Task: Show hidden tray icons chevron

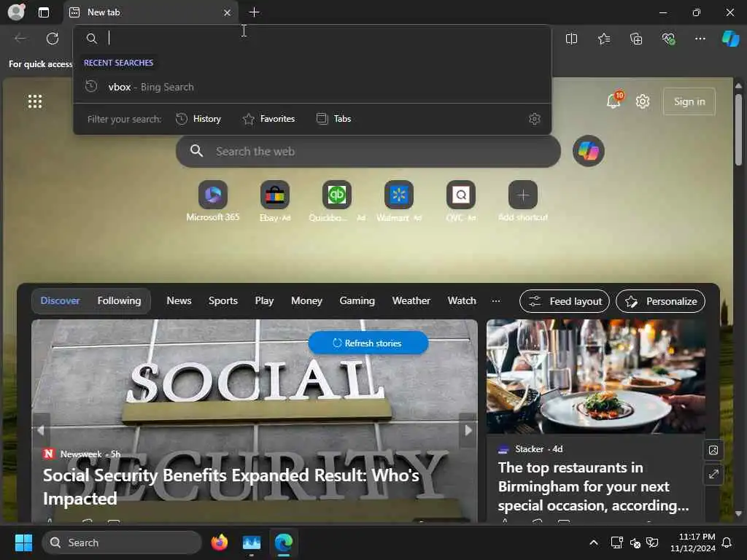Action: 594,542
